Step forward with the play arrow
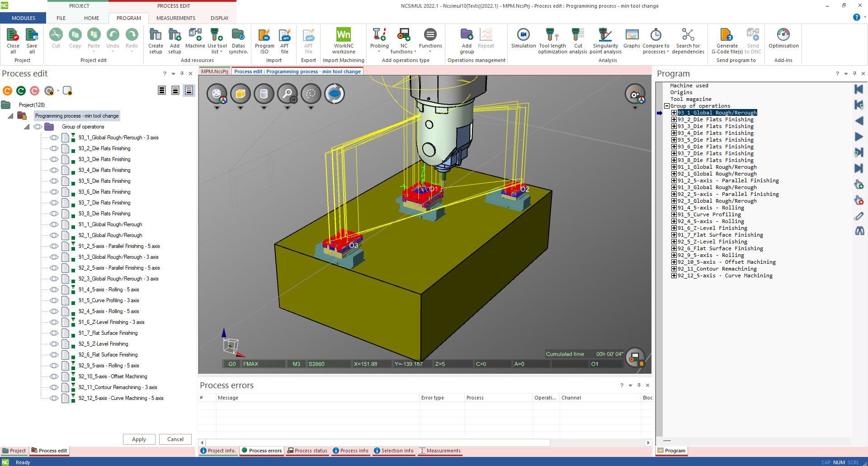 [x=859, y=137]
